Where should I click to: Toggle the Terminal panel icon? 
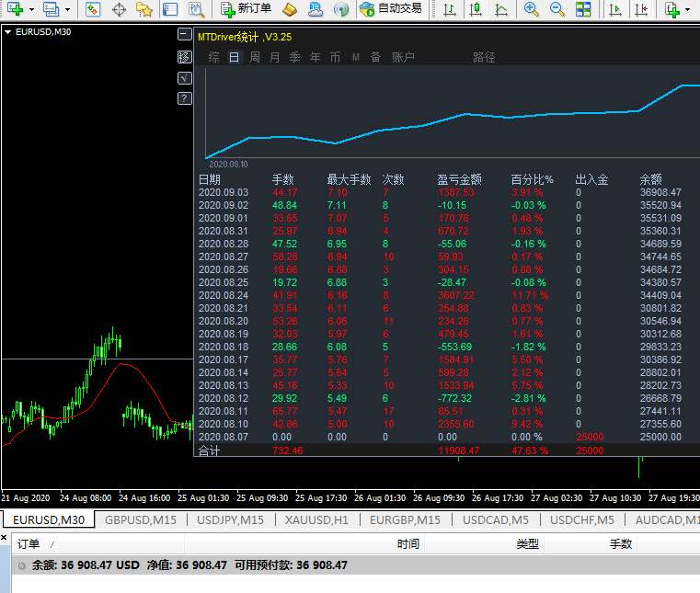coord(169,9)
